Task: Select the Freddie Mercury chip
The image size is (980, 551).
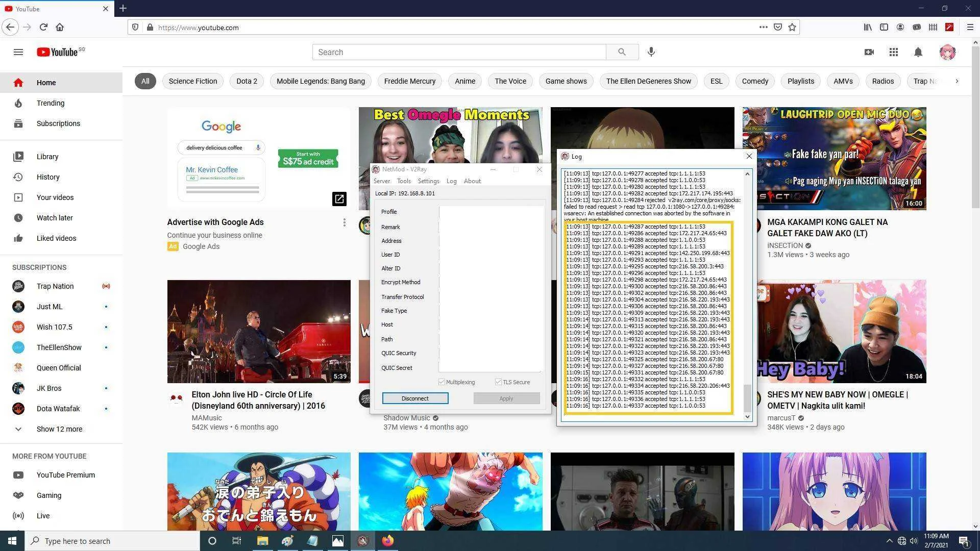Action: point(410,81)
